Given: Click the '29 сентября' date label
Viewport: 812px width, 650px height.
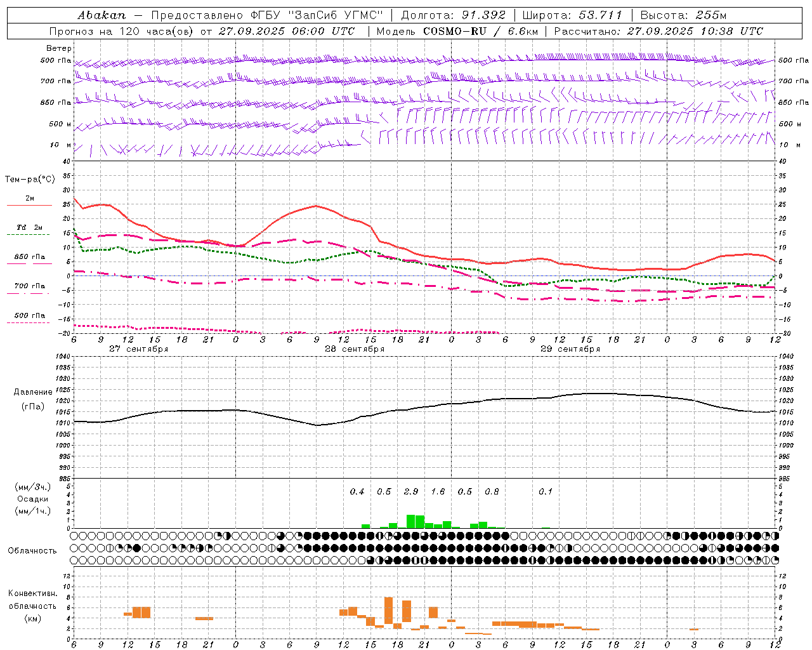Looking at the screenshot, I should click(x=570, y=349).
